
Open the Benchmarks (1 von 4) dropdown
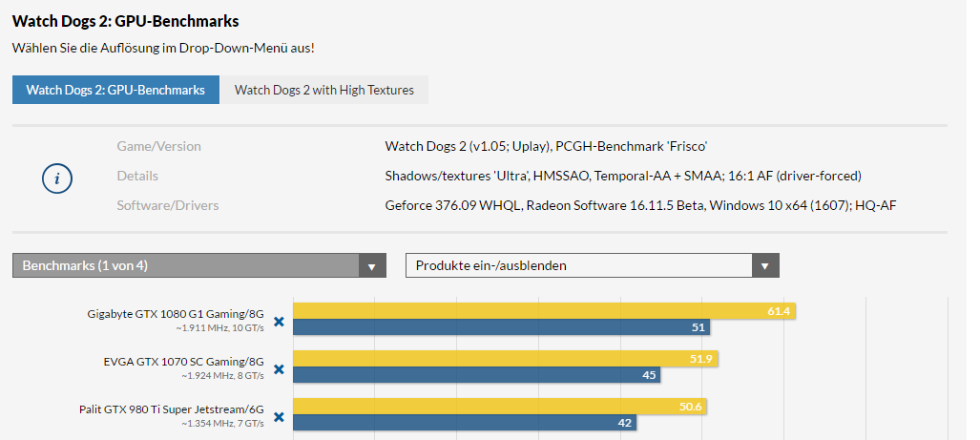pyautogui.click(x=199, y=265)
